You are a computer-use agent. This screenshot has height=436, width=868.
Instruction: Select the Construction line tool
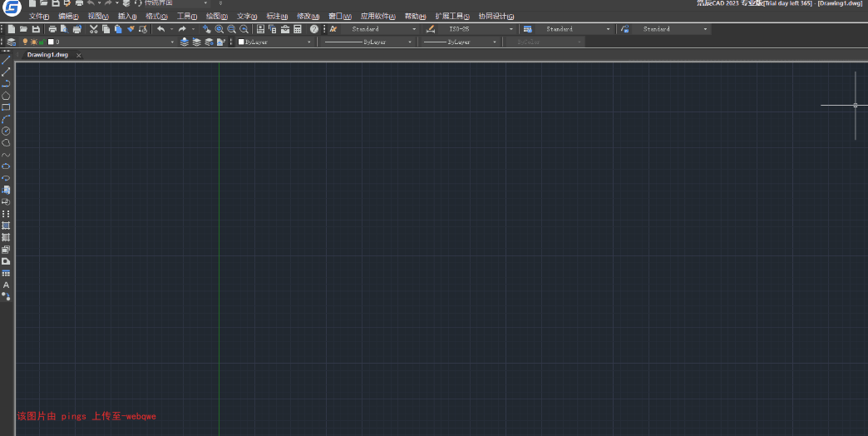click(x=6, y=72)
